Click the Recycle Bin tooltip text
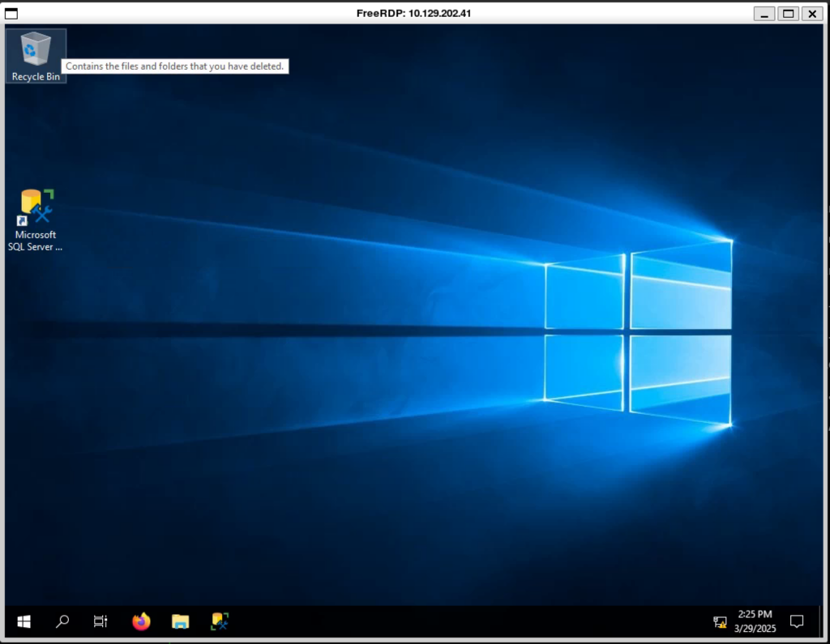The height and width of the screenshot is (644, 830). 175,66
